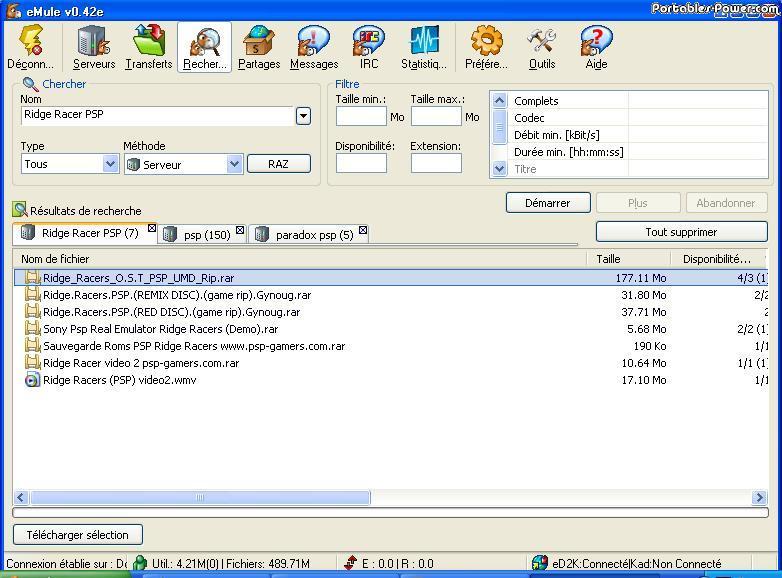Sort by the Nom de fichier column
782x578 pixels.
click(x=300, y=259)
